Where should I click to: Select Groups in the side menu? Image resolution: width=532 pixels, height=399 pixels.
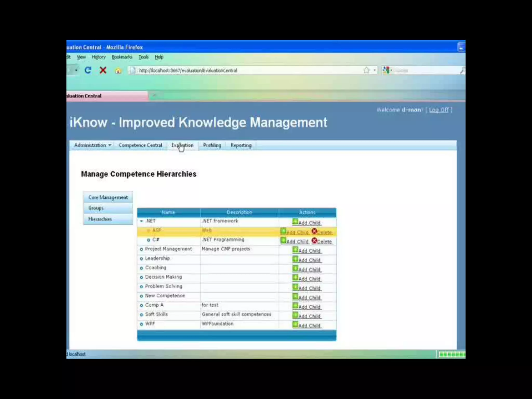click(96, 208)
